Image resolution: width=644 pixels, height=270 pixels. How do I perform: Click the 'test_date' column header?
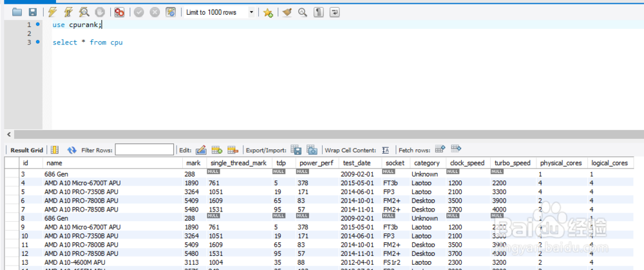tap(360, 163)
